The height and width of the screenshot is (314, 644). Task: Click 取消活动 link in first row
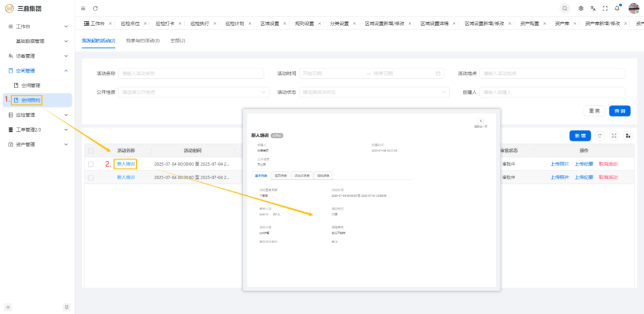click(x=608, y=164)
